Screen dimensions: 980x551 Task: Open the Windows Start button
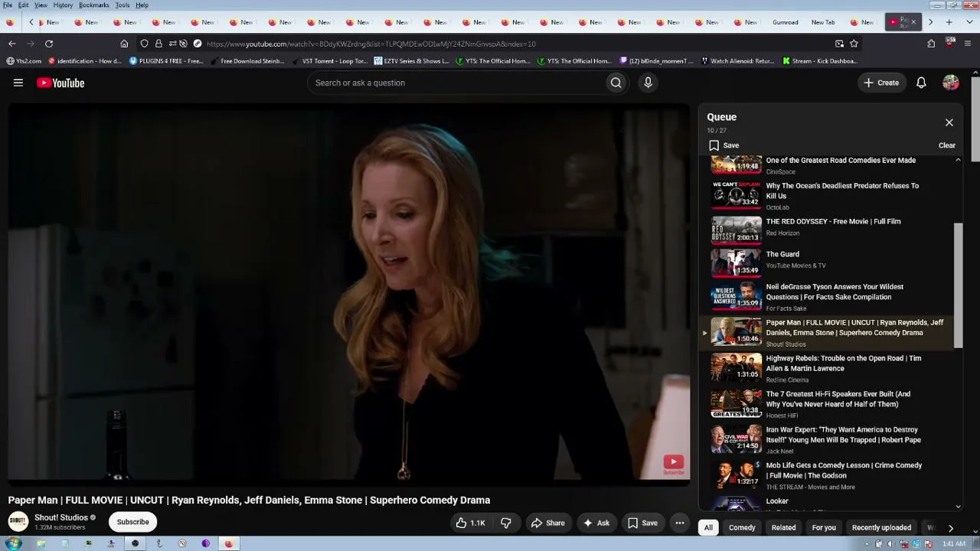[13, 544]
